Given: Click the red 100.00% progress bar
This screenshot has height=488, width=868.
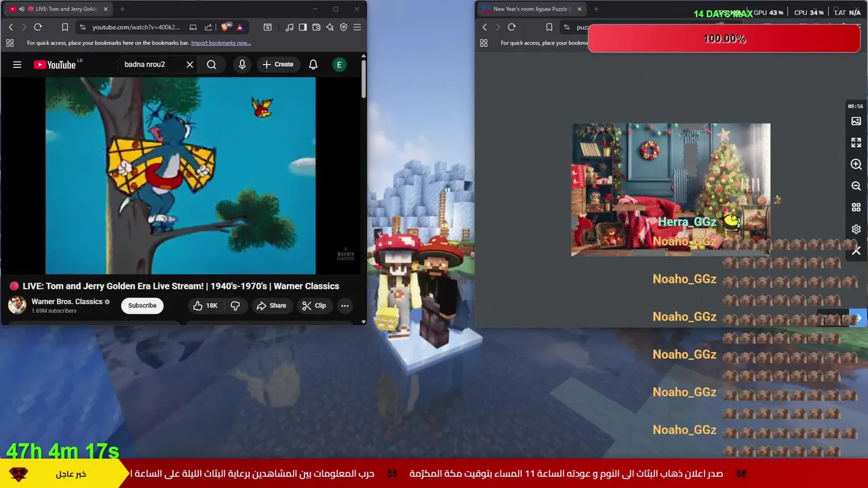Looking at the screenshot, I should [724, 39].
